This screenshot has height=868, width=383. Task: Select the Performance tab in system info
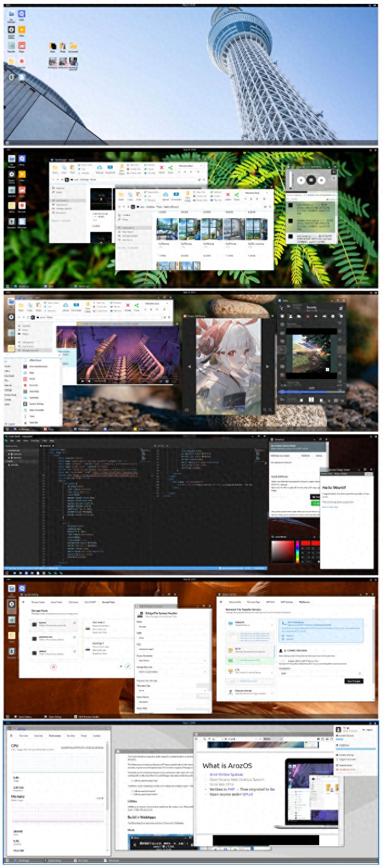tap(55, 735)
